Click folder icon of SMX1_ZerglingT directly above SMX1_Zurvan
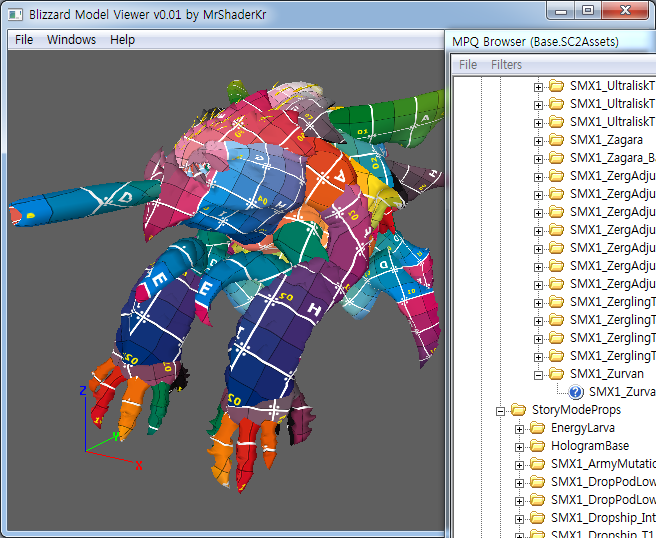The width and height of the screenshot is (656, 538). coord(556,355)
